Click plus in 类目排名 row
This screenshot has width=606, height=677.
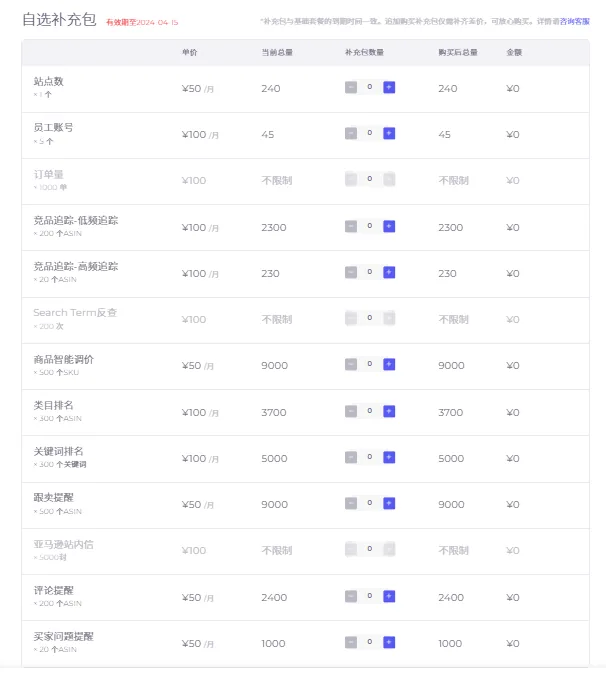pos(389,411)
